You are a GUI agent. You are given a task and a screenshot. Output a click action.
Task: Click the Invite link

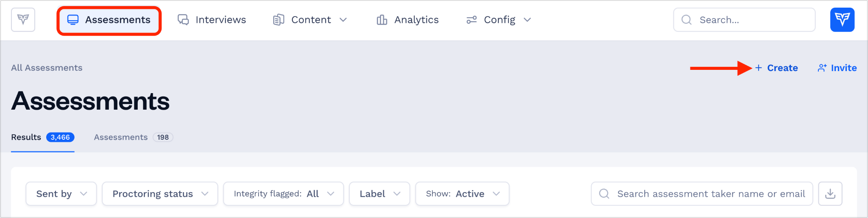pos(837,68)
